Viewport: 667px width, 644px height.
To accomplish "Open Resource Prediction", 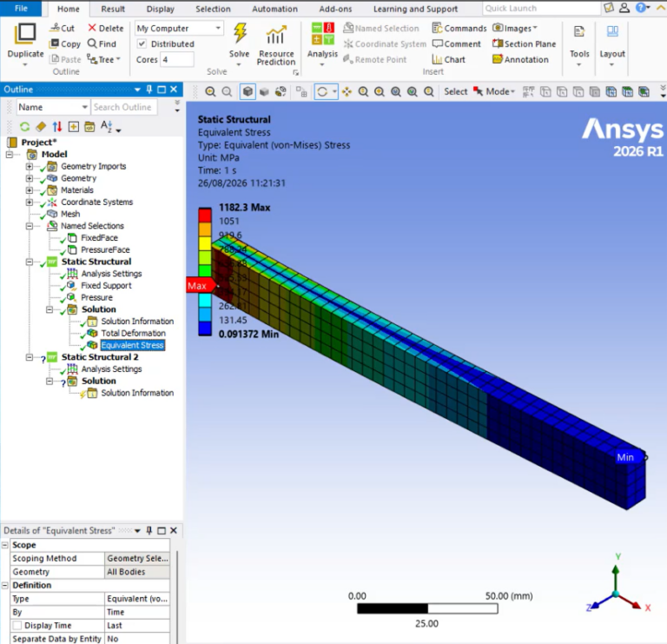I will (276, 46).
